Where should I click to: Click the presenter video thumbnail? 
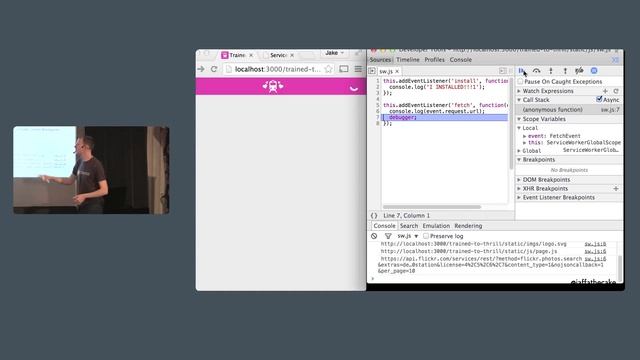[91, 170]
